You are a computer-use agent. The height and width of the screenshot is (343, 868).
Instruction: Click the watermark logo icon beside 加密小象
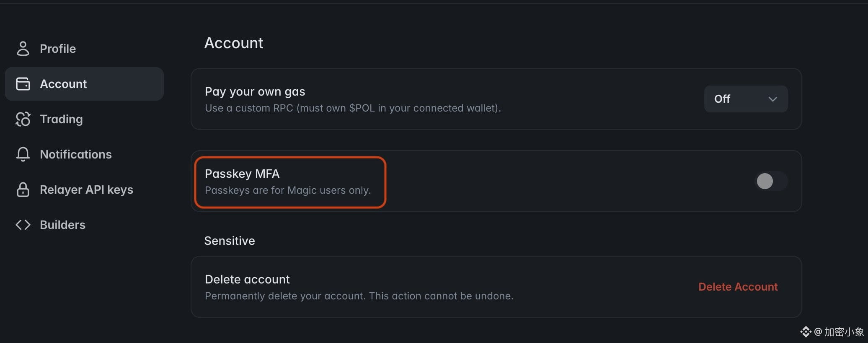pos(806,332)
